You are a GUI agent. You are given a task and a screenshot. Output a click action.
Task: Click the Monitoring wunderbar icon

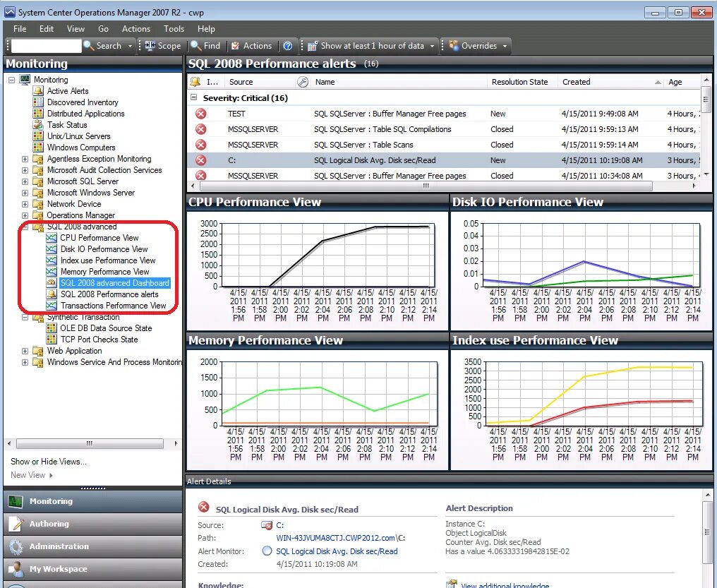point(16,502)
